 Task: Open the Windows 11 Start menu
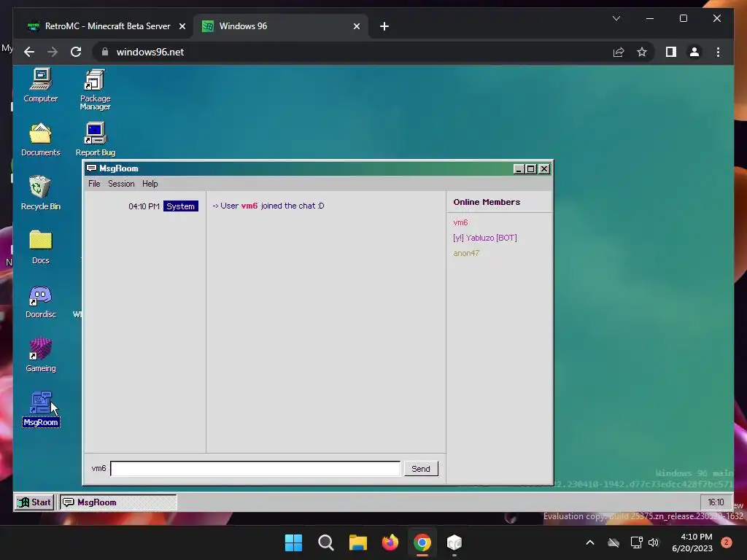[x=293, y=542]
